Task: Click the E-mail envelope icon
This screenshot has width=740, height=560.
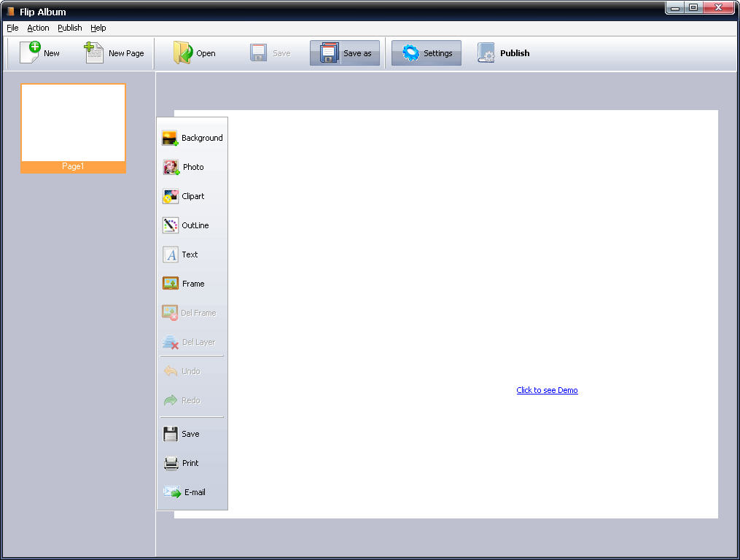Action: pyautogui.click(x=172, y=492)
